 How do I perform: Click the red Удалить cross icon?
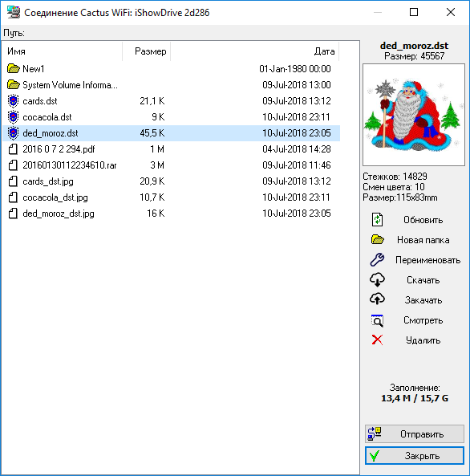[377, 340]
